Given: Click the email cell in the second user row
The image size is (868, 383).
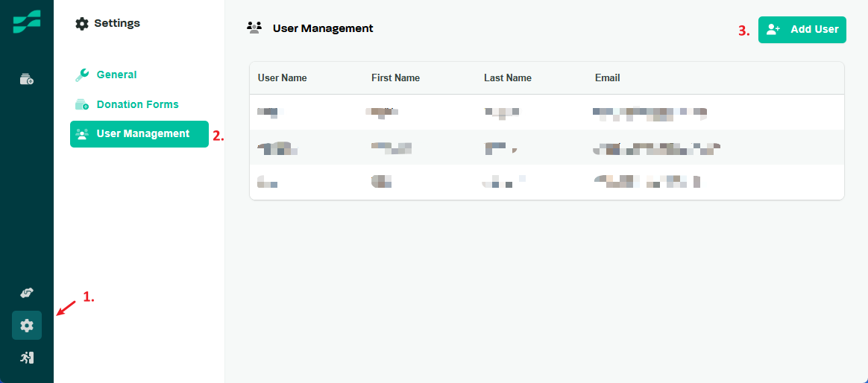Looking at the screenshot, I should coord(656,148).
